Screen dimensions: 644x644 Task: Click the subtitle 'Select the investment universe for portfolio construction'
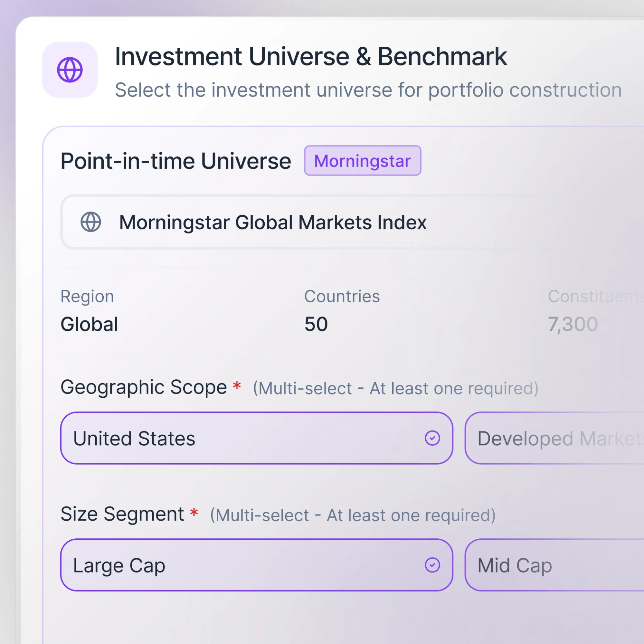point(368,90)
